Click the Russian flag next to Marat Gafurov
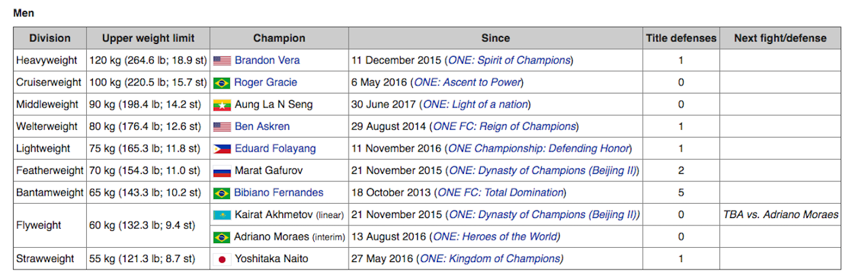The height and width of the screenshot is (279, 868). (x=222, y=171)
